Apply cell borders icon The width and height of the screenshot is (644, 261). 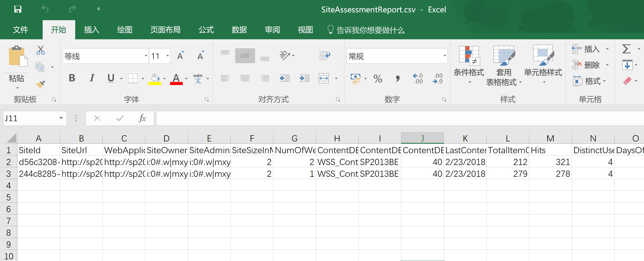pos(133,78)
